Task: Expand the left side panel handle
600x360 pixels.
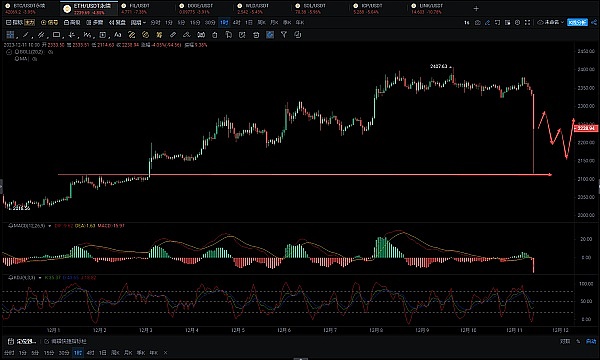Action: (x=1, y=187)
